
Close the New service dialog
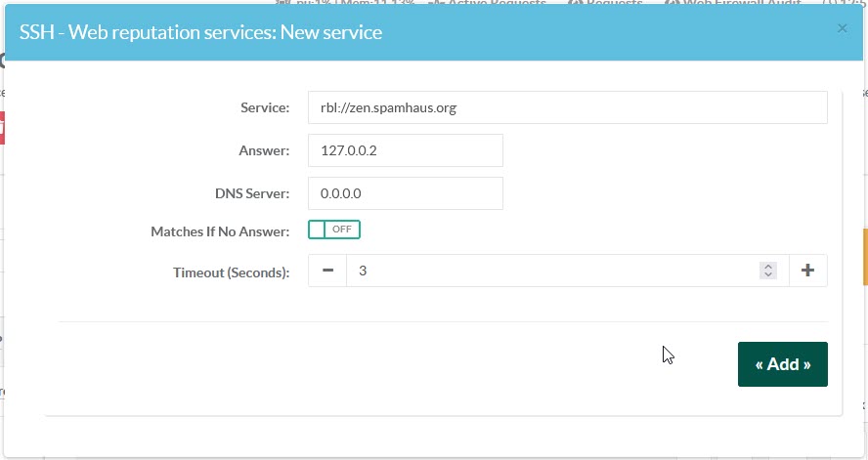(x=842, y=29)
